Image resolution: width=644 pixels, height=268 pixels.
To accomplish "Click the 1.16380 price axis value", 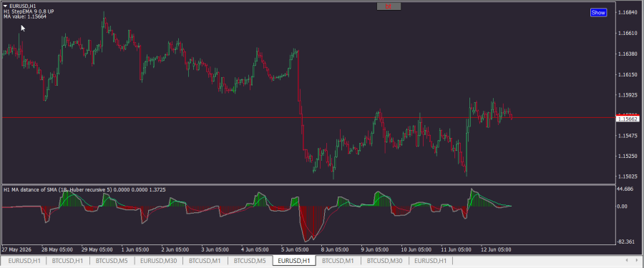I will (627, 54).
